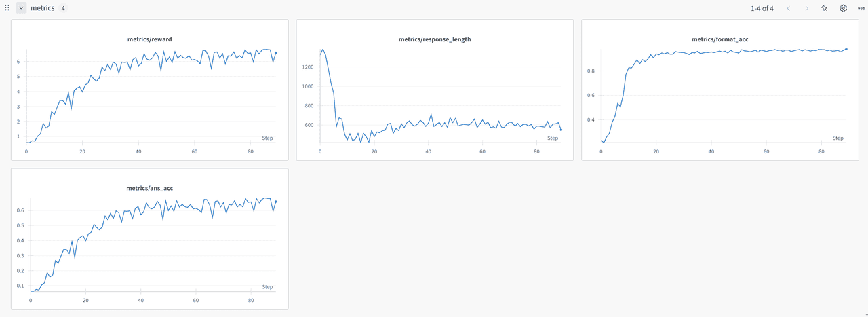Screen dimensions: 868x317
Task: Click last data point on metrics/reward line
Action: [x=276, y=53]
